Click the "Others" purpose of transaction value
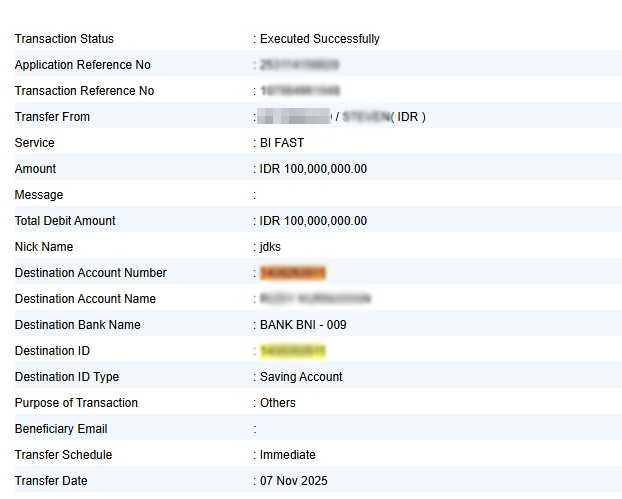The width and height of the screenshot is (622, 499). coord(277,403)
